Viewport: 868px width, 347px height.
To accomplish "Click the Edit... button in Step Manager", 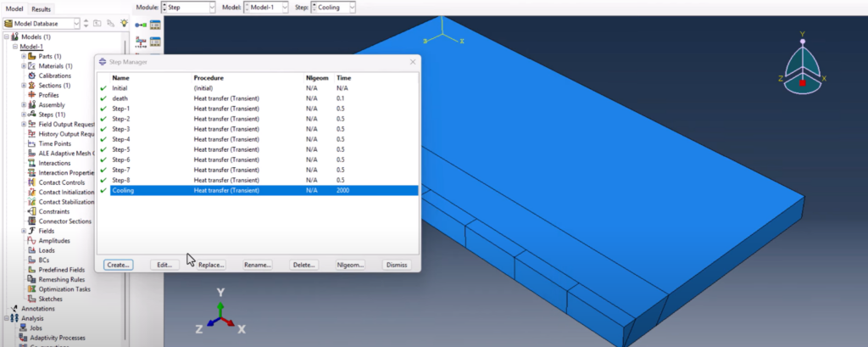I will tap(164, 265).
